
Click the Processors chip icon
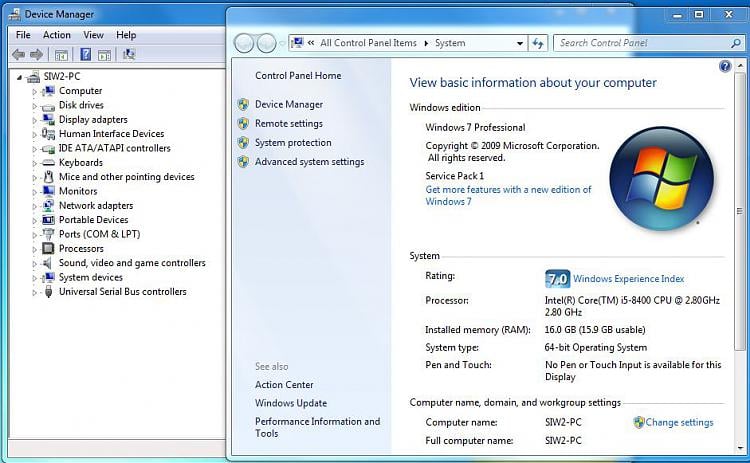(x=48, y=248)
